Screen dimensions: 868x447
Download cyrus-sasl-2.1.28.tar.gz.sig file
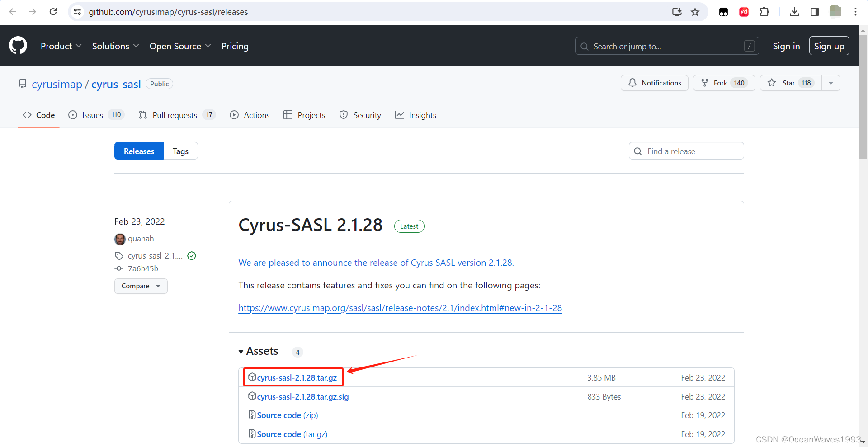(x=302, y=396)
